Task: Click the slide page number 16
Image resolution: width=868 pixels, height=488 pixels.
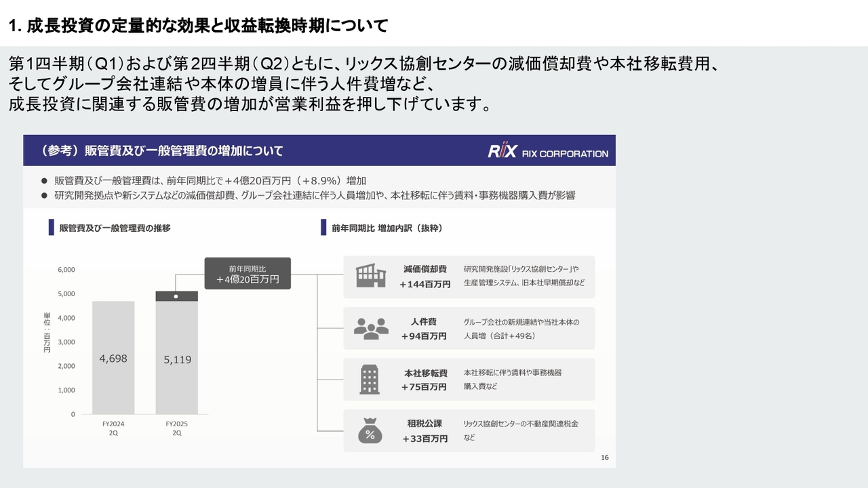Action: coord(604,458)
